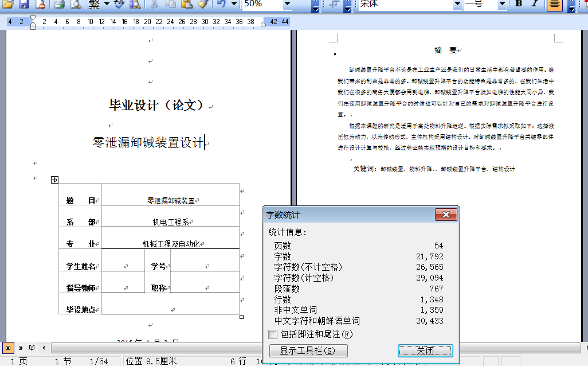Toggle the highlighted Center alignment button

click(x=555, y=5)
